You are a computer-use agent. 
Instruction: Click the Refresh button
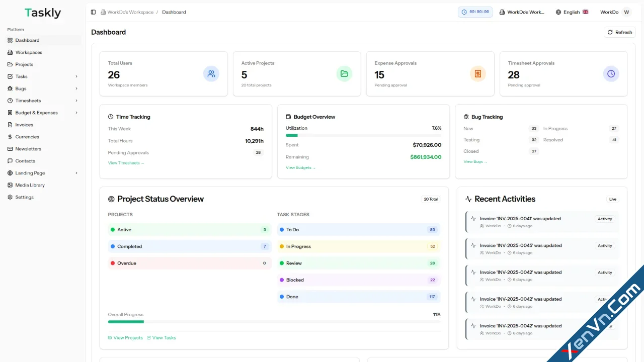pyautogui.click(x=619, y=32)
